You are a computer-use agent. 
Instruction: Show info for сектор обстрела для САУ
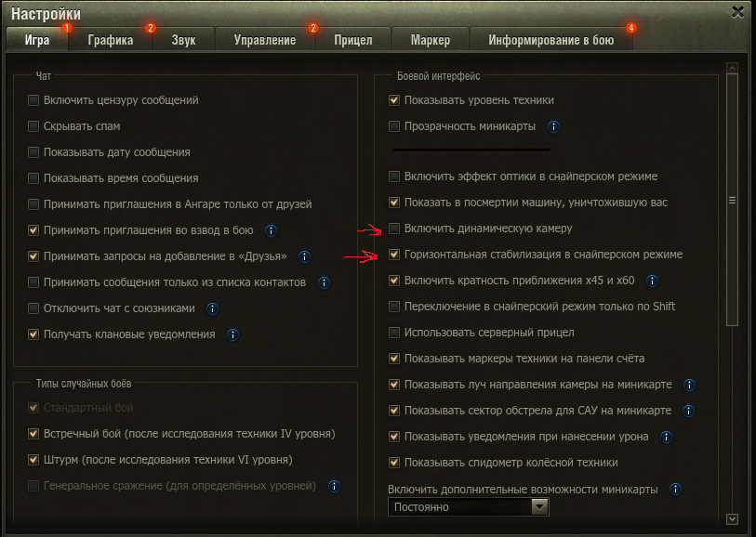coord(688,411)
